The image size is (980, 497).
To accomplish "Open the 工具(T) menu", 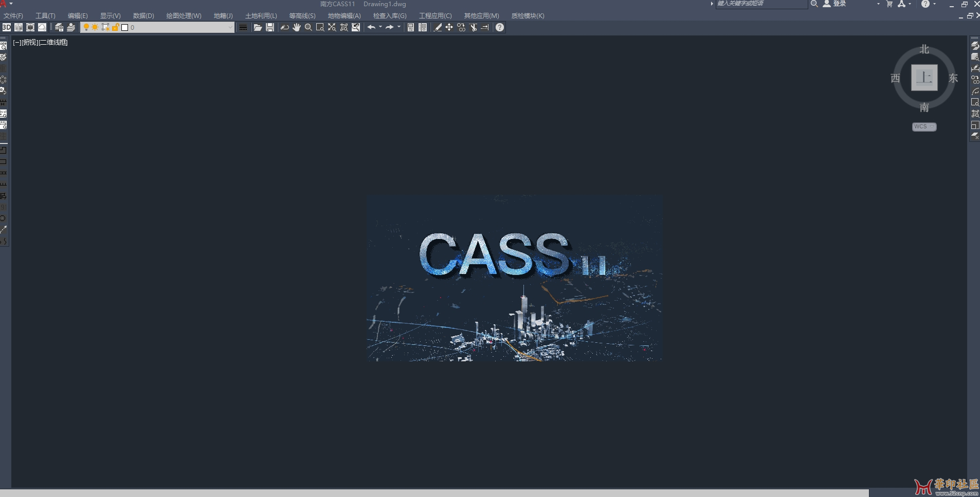I will [45, 16].
